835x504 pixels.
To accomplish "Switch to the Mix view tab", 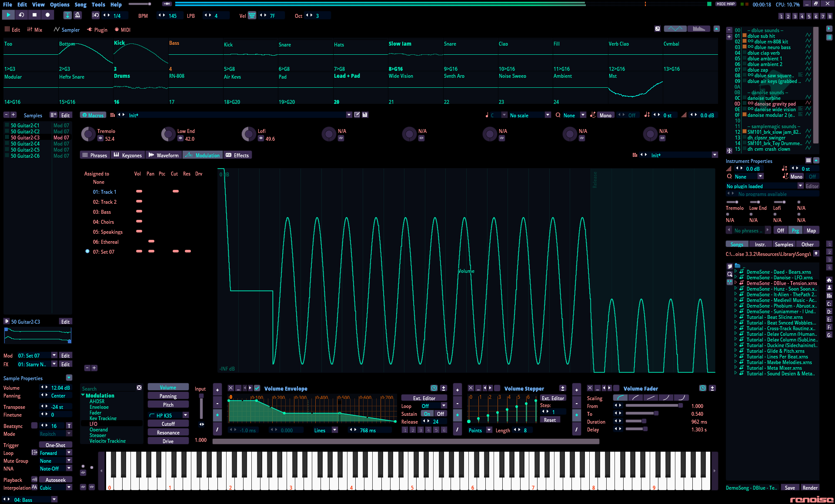I will coord(35,30).
